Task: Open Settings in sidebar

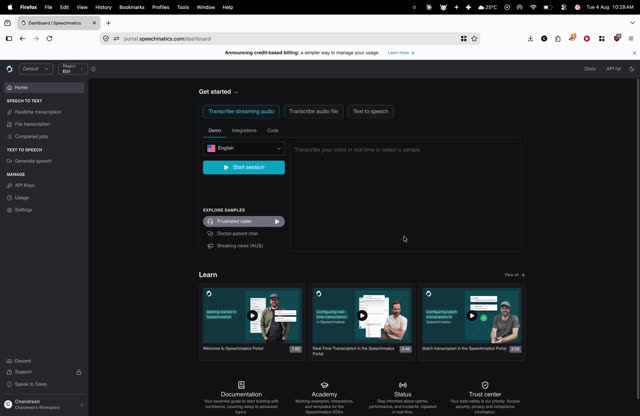Action: pos(23,210)
